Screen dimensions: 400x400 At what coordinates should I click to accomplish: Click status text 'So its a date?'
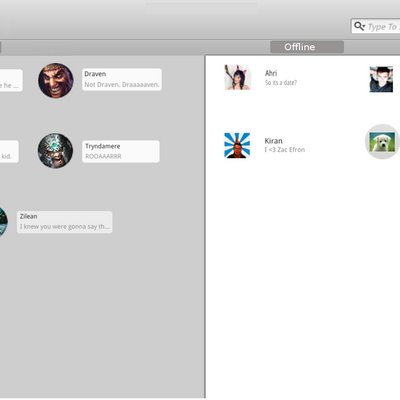tap(281, 83)
